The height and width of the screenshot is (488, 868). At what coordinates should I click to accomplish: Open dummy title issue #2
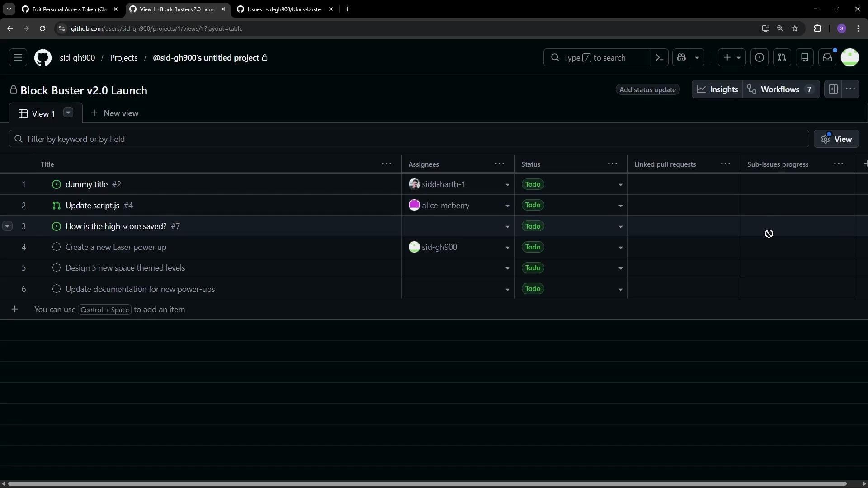(x=86, y=184)
